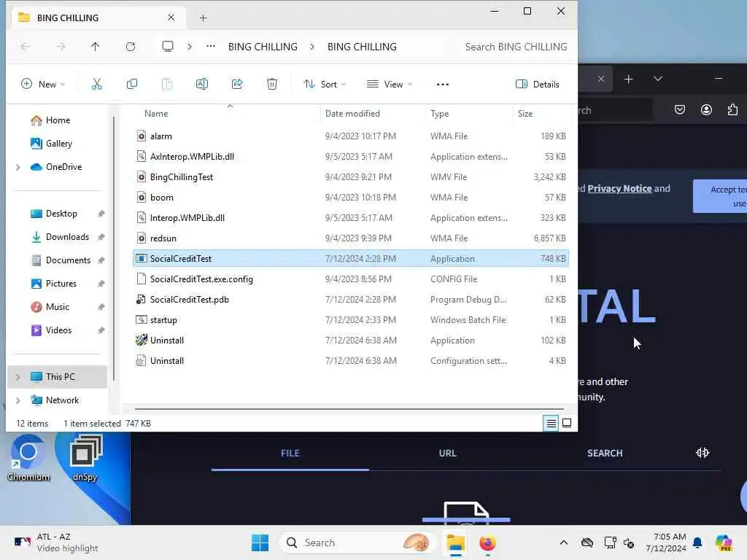Click the Rename icon in toolbar
The image size is (747, 560).
pos(202,85)
